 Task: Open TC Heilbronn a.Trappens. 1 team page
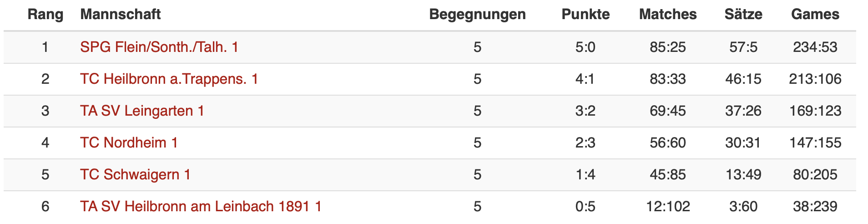click(x=169, y=79)
